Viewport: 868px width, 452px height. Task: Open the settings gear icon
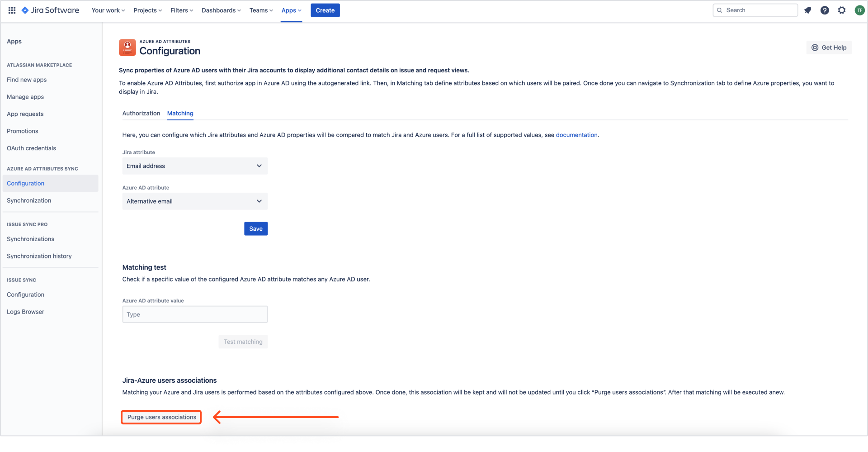842,10
